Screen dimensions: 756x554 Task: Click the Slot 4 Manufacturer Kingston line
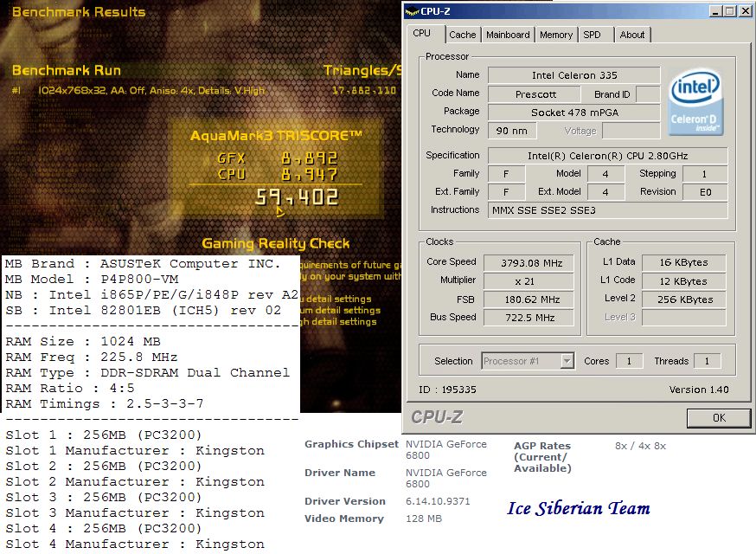(135, 544)
